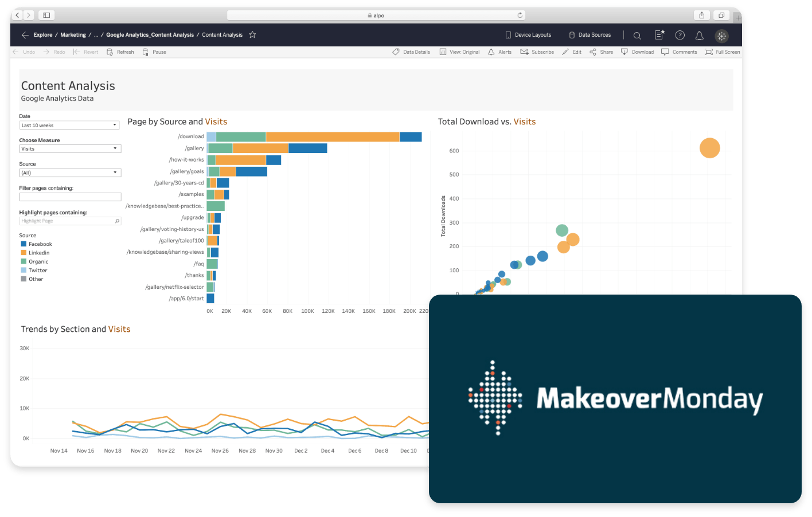Enter Full Screen mode
Viewport: 812px width, 517px height.
click(x=722, y=52)
